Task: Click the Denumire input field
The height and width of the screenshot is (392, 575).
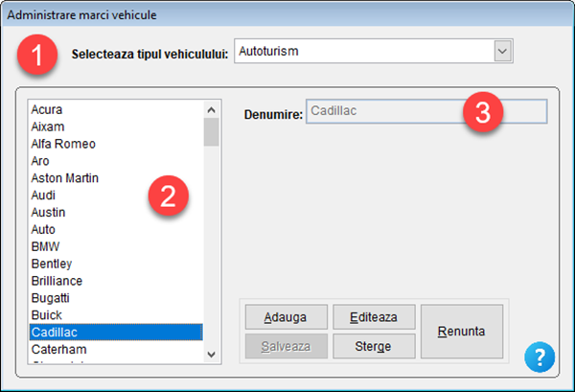Action: point(426,111)
